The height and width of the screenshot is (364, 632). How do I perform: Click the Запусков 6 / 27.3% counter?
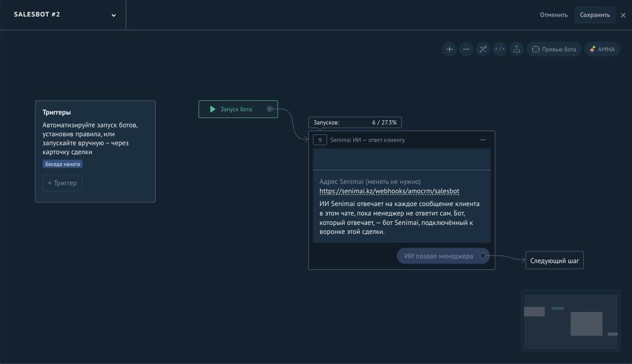coord(355,123)
